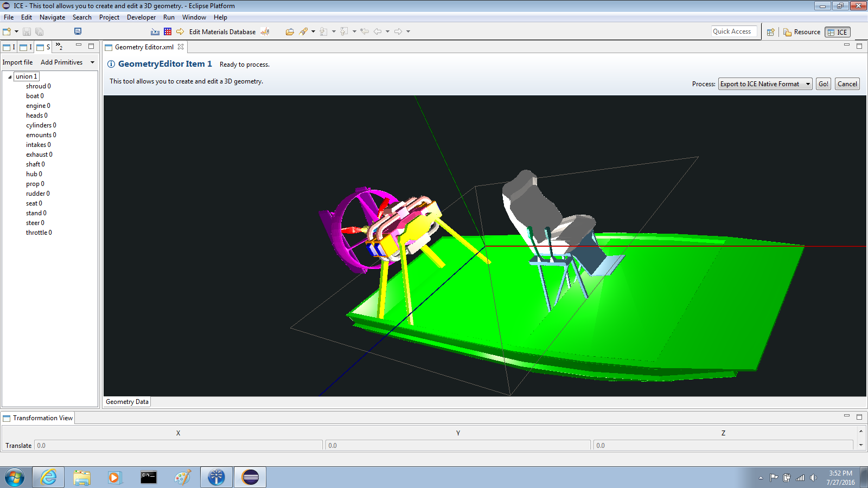Click the Last Edit Location icon
The width and height of the screenshot is (868, 488).
click(365, 31)
